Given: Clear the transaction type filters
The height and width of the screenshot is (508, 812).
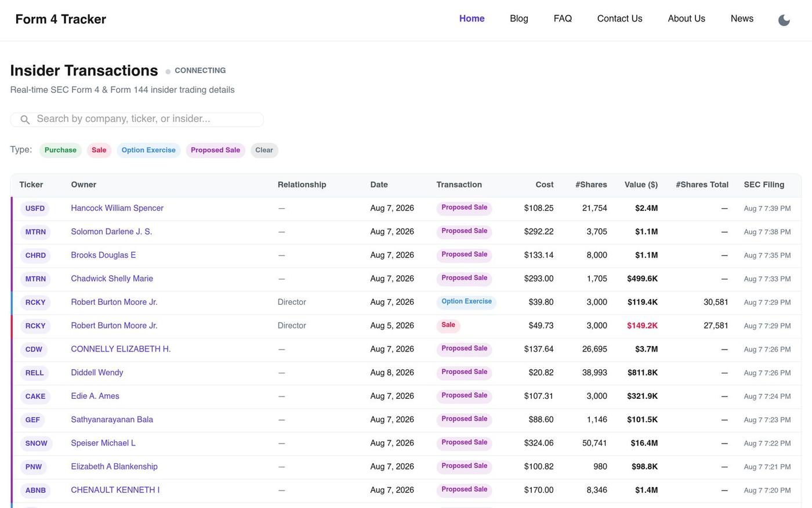Looking at the screenshot, I should point(264,150).
